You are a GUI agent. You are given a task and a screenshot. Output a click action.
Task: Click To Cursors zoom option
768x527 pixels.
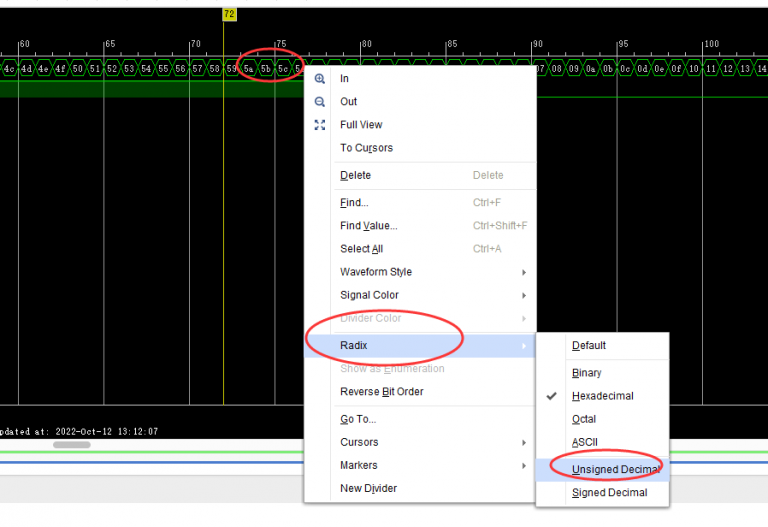click(366, 148)
